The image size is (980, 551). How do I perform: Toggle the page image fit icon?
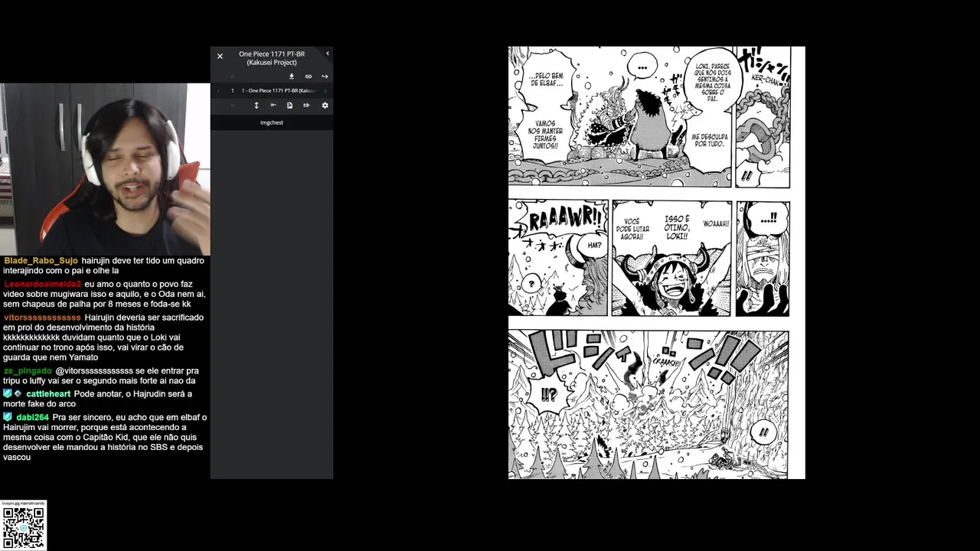(290, 106)
